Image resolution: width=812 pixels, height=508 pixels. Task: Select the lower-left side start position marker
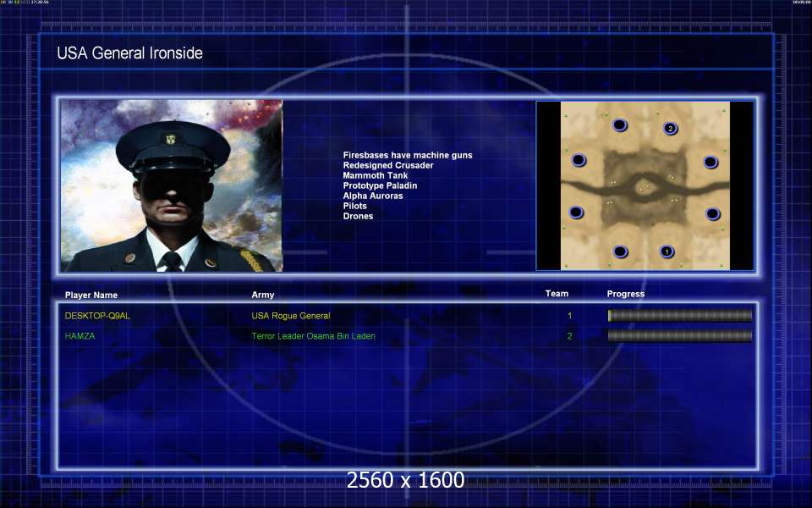[576, 213]
